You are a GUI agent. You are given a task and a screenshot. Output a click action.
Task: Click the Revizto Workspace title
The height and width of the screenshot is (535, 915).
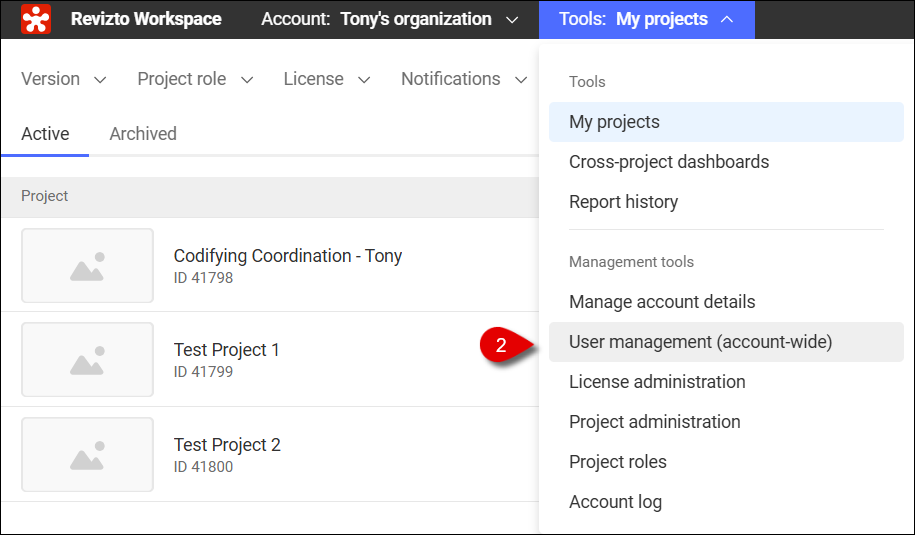pyautogui.click(x=146, y=19)
